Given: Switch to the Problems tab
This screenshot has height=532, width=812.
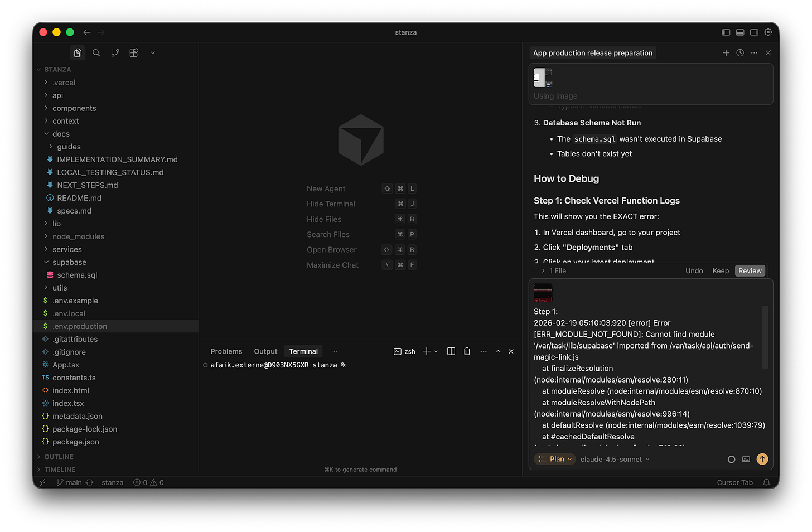Looking at the screenshot, I should pos(226,351).
